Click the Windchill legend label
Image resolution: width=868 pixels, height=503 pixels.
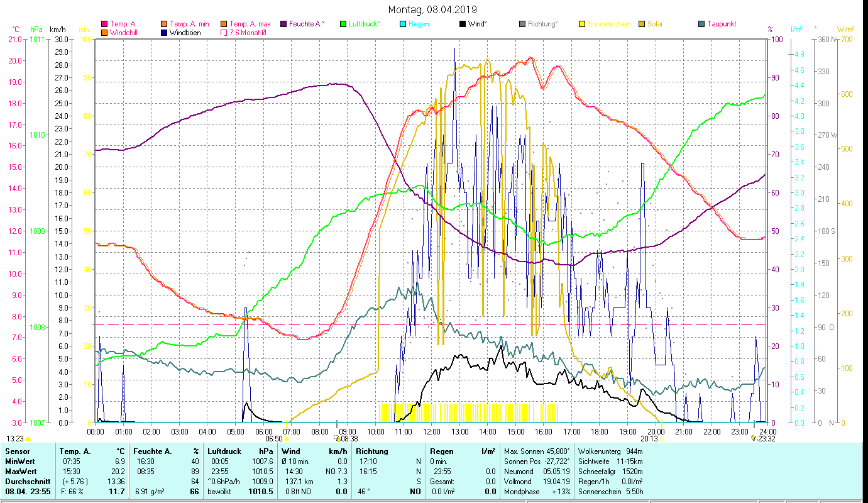point(124,33)
